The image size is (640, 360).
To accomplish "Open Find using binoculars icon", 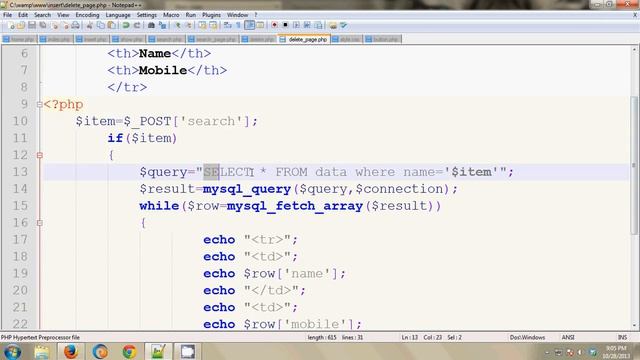I will coord(151,25).
